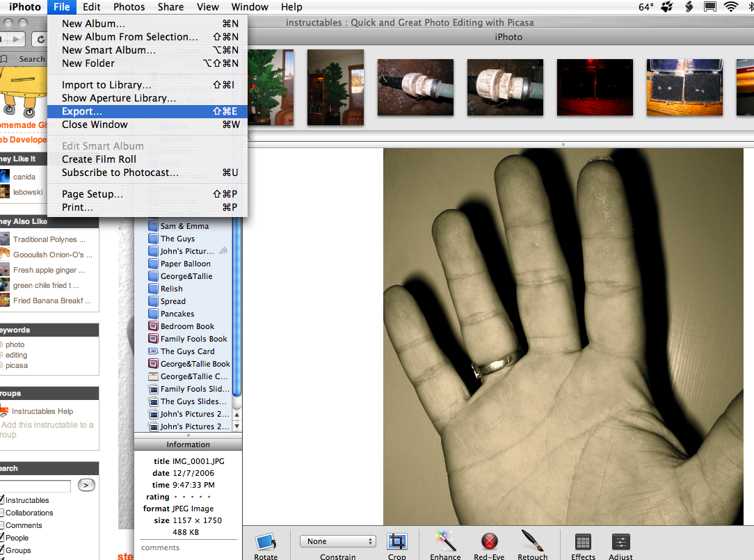Select the dark red photo thumbnail
Image resolution: width=754 pixels, height=560 pixels.
point(595,87)
